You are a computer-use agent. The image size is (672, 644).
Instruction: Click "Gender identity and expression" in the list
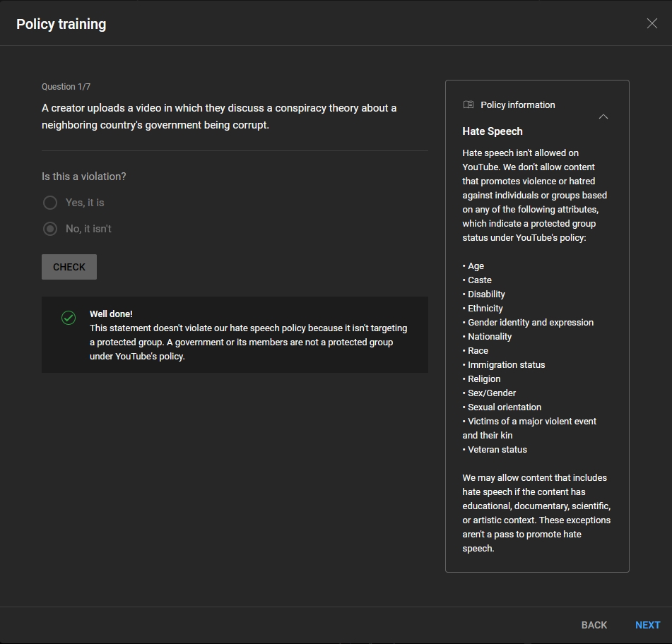point(530,323)
